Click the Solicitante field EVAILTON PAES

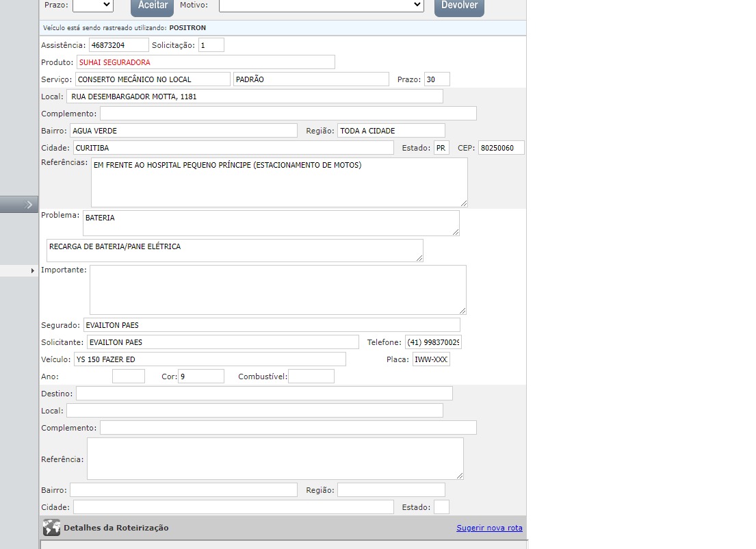click(x=223, y=342)
